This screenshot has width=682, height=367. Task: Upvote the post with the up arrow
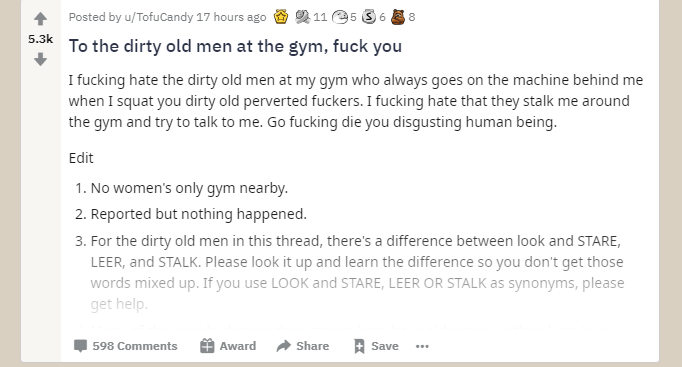click(40, 19)
